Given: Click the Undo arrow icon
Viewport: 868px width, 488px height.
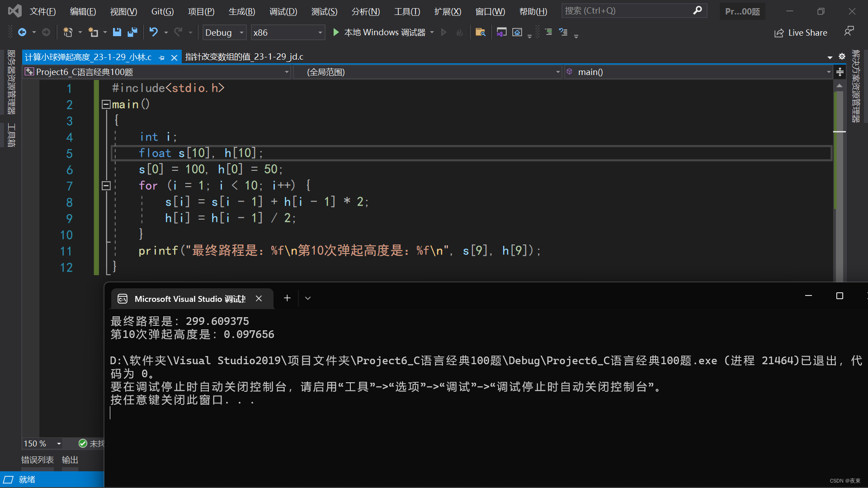Looking at the screenshot, I should point(154,32).
